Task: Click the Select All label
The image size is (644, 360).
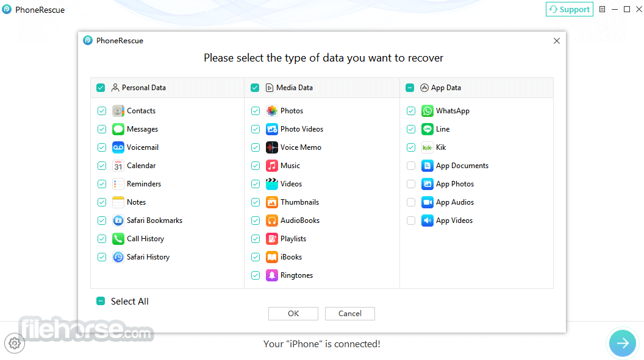Action: pyautogui.click(x=130, y=302)
